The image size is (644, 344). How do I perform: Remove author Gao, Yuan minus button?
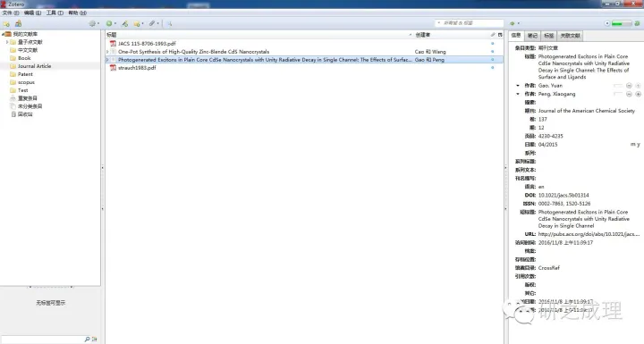pyautogui.click(x=629, y=86)
